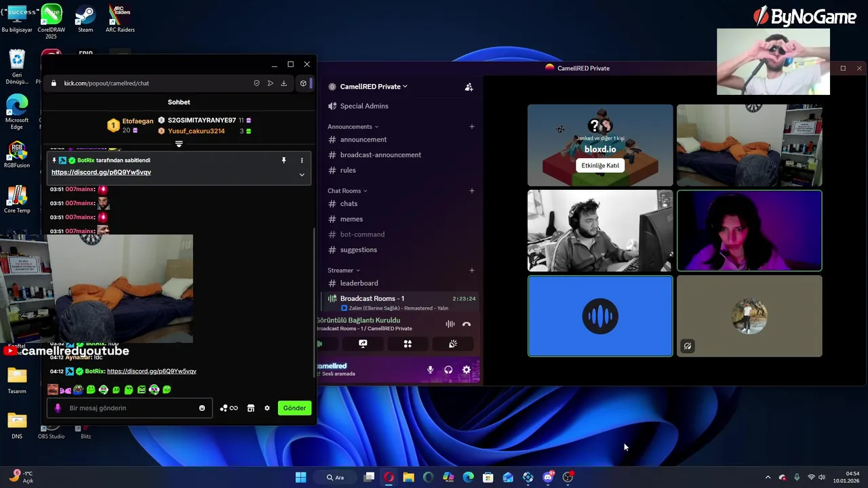Add channel to Streamer category

point(472,270)
